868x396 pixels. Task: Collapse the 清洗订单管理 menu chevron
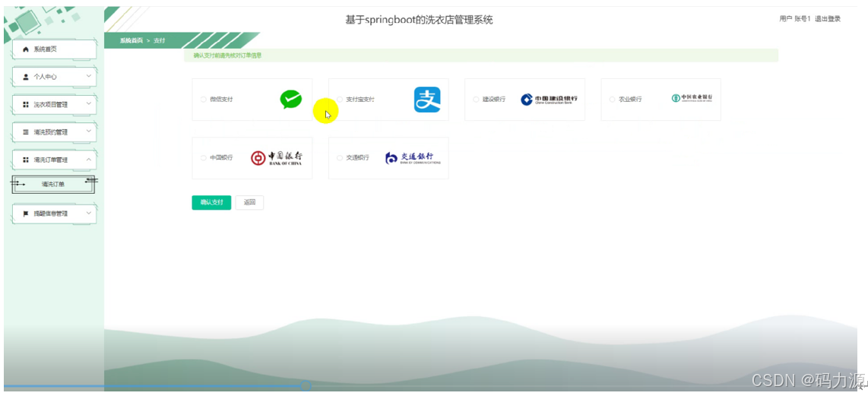[89, 159]
